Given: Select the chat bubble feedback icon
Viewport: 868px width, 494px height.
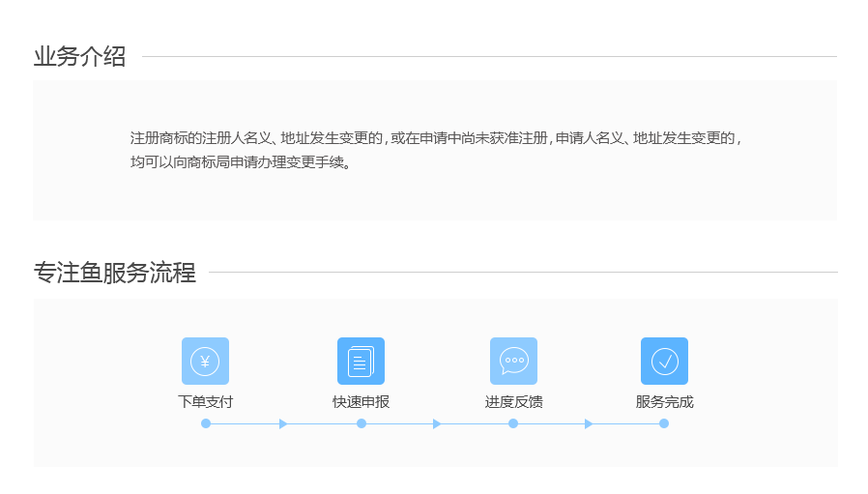Looking at the screenshot, I should coord(513,361).
